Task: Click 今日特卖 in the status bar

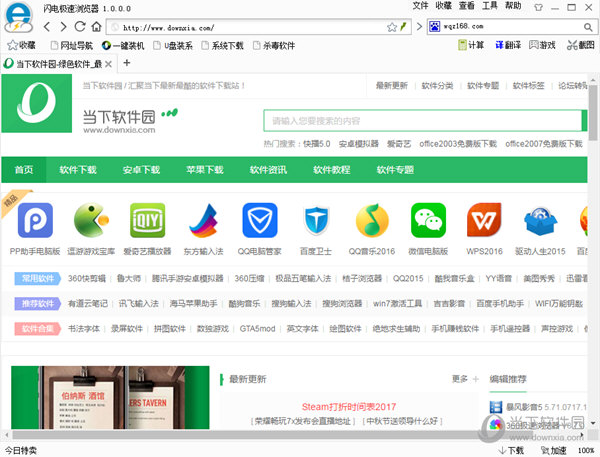Action: tap(21, 450)
